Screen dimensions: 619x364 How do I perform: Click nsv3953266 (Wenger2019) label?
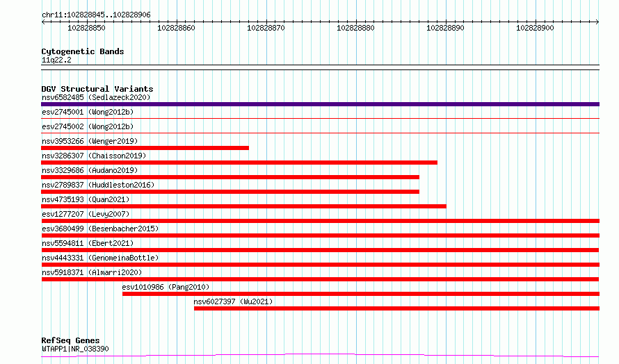click(x=90, y=141)
